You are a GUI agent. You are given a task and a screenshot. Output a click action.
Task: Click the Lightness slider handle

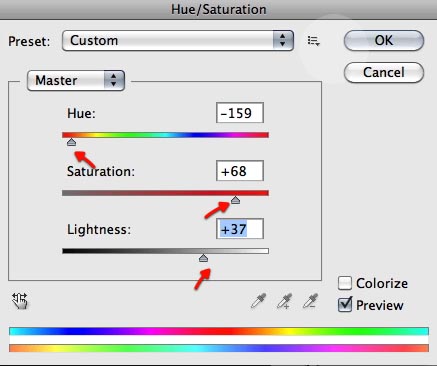click(203, 258)
